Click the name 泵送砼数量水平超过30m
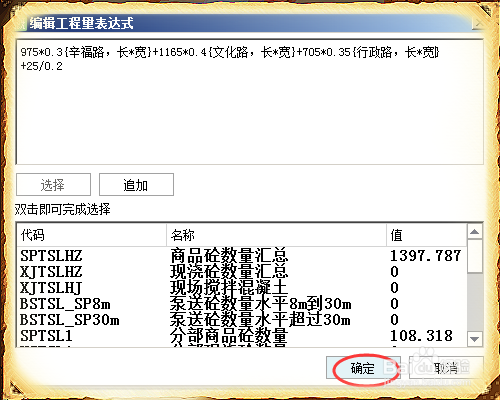 coord(261,320)
